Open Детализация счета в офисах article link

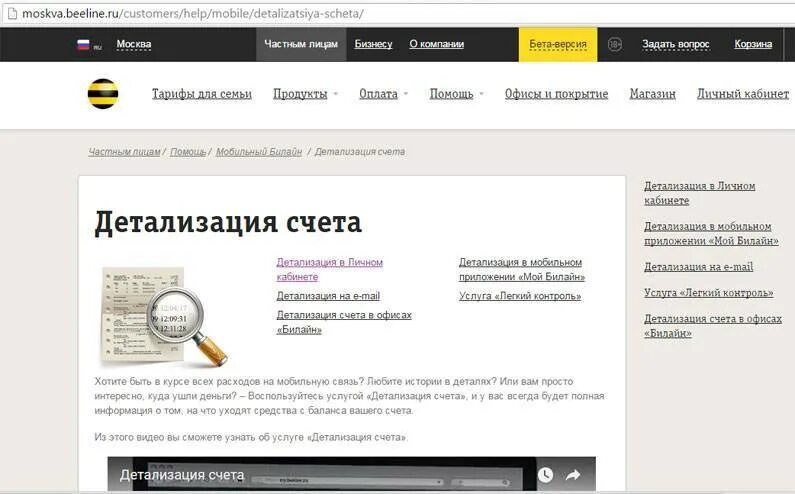(x=344, y=322)
